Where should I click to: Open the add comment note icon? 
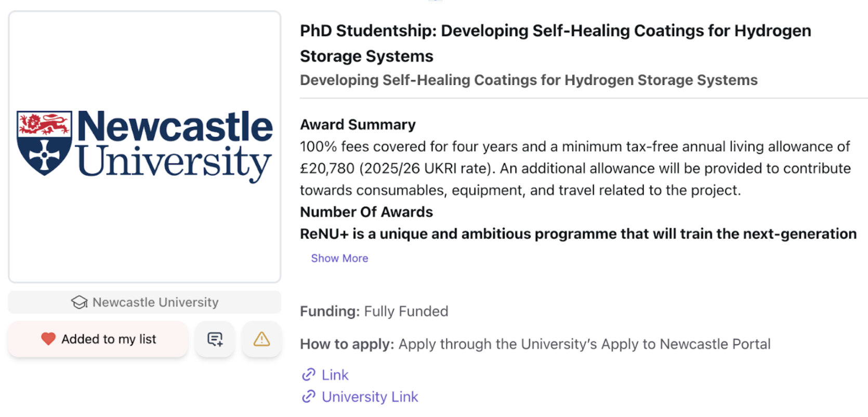215,340
